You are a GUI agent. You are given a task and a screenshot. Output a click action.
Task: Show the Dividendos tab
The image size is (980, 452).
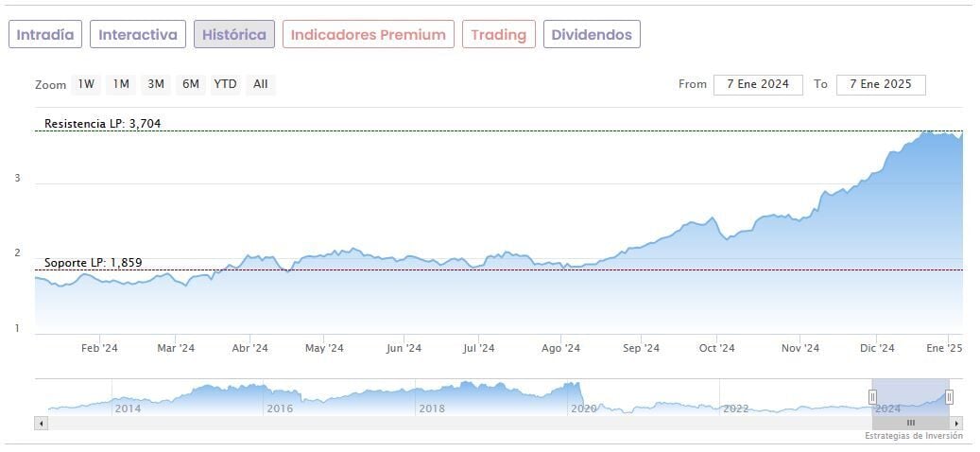(x=592, y=35)
